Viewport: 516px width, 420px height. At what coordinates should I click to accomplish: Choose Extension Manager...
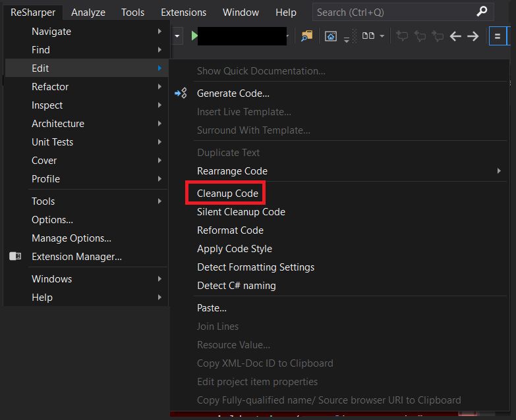click(87, 256)
